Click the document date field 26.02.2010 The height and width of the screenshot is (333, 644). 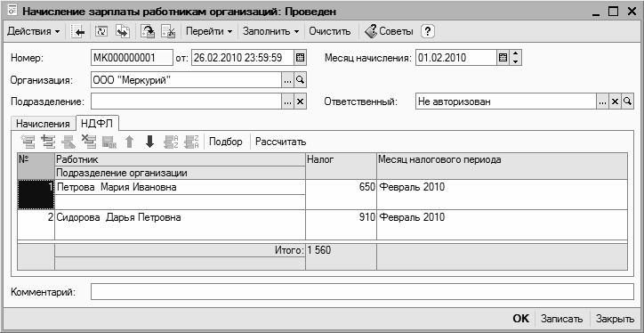coord(243,58)
